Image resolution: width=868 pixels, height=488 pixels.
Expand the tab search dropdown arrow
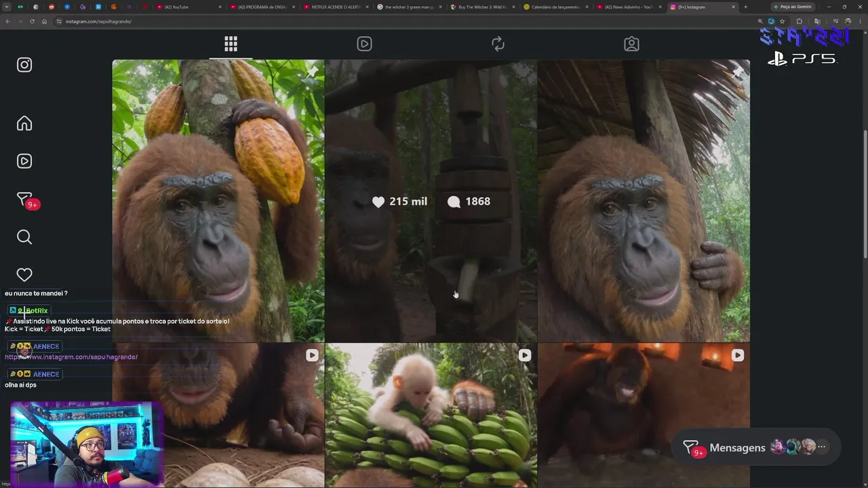point(7,7)
